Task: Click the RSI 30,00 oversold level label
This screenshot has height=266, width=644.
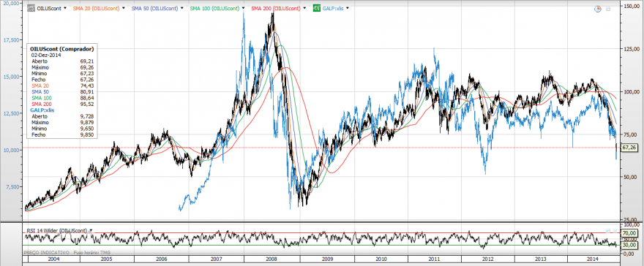Action: [629, 245]
